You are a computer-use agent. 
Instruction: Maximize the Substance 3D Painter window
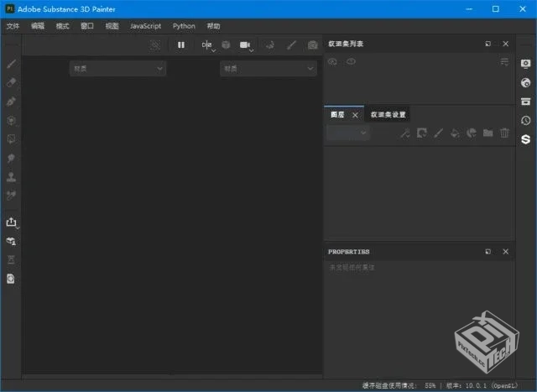click(496, 9)
